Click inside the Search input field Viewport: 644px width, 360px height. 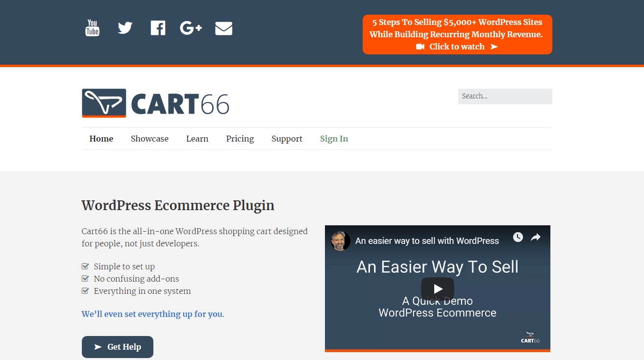point(505,96)
